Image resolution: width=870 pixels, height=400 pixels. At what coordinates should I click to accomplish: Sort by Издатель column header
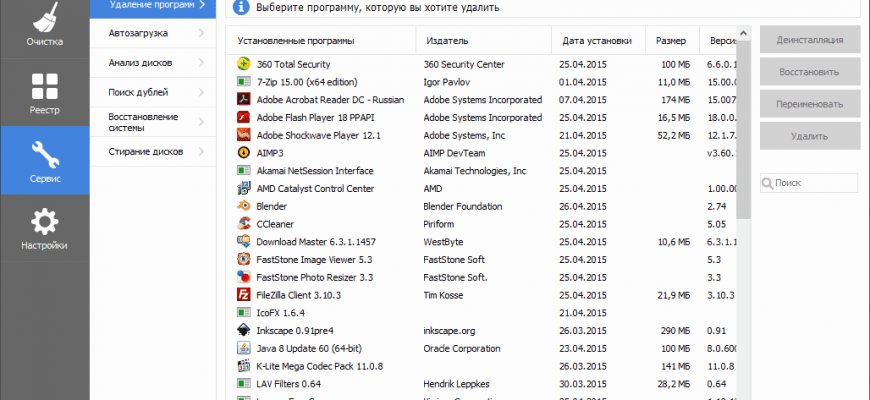pyautogui.click(x=484, y=40)
